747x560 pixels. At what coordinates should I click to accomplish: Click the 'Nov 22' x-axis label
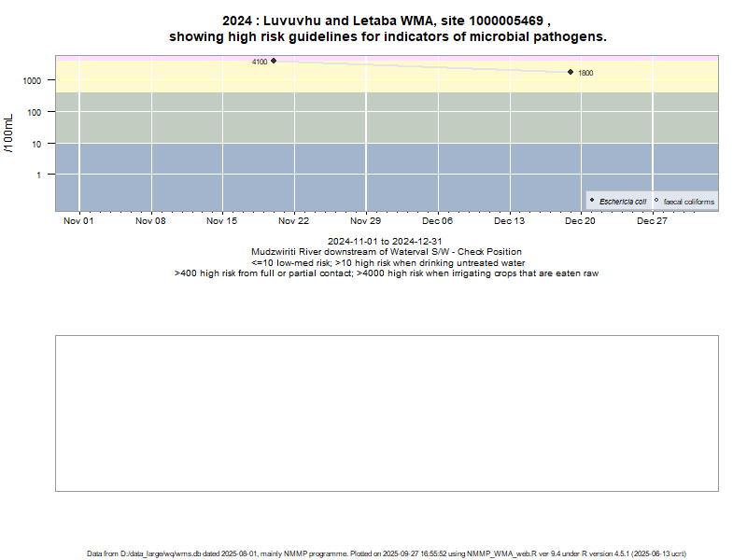(294, 221)
